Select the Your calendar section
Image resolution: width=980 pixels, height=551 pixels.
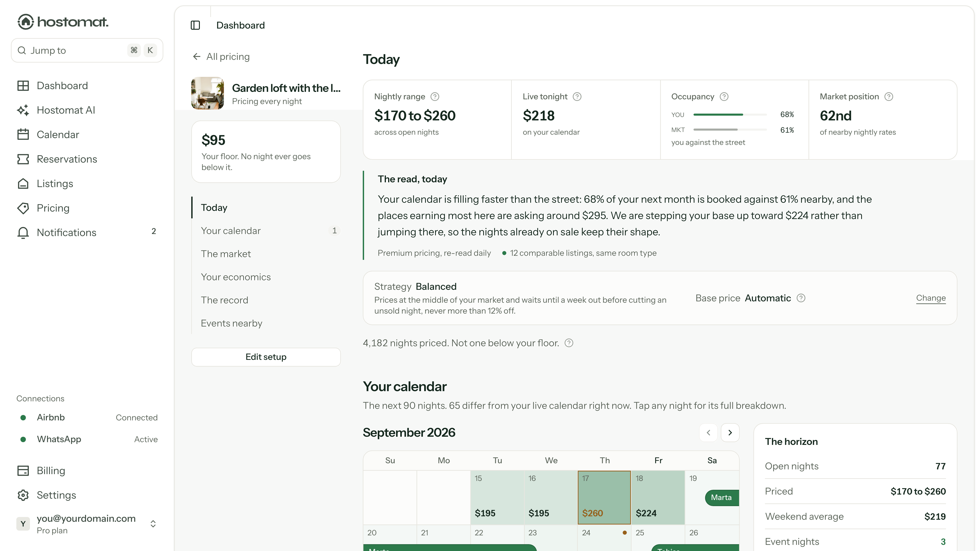tap(266, 231)
